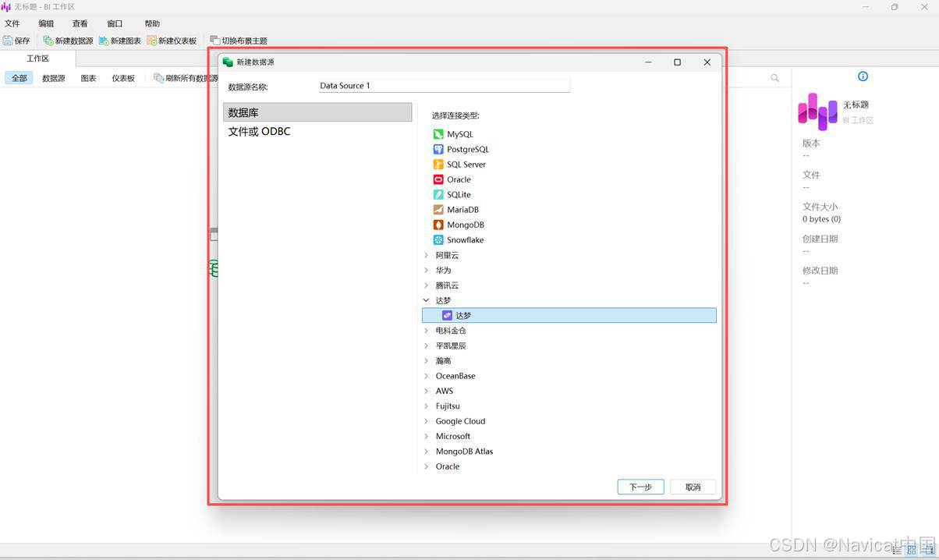
Task: Click the 下一步 button
Action: (640, 487)
